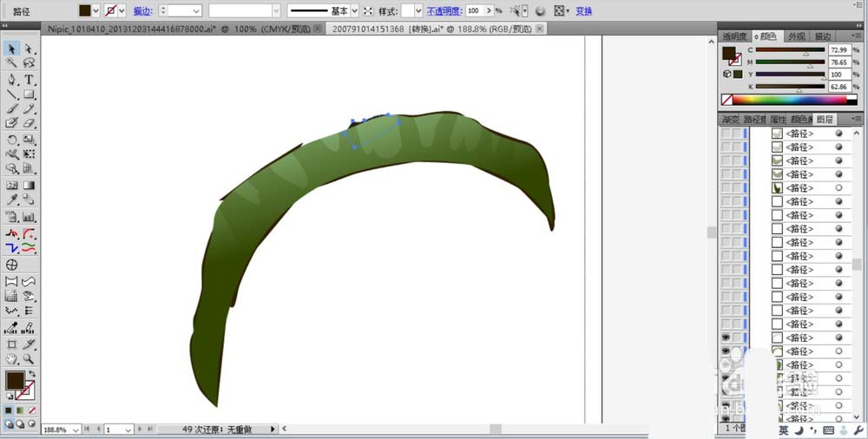
Task: Switch to the 渐变 panel tab
Action: [731, 119]
